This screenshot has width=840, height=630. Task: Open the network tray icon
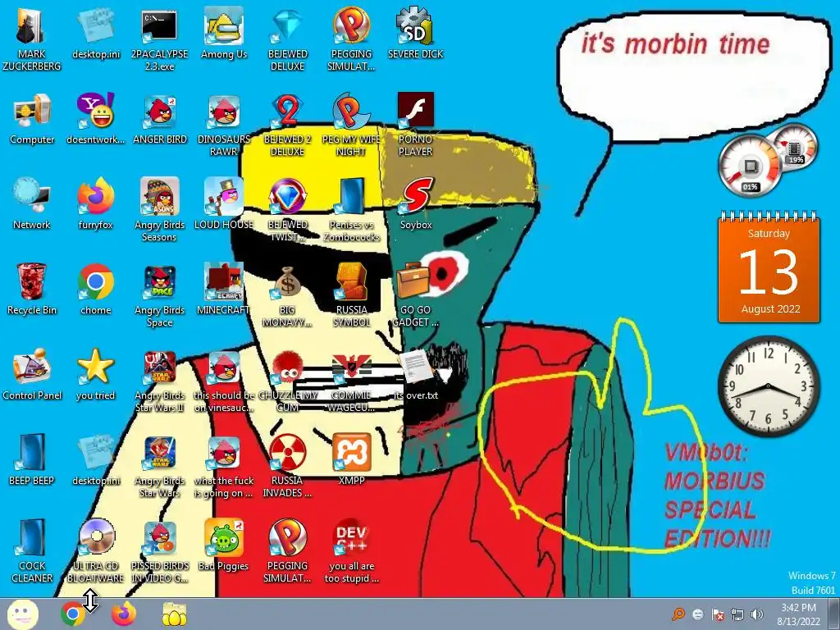(737, 614)
